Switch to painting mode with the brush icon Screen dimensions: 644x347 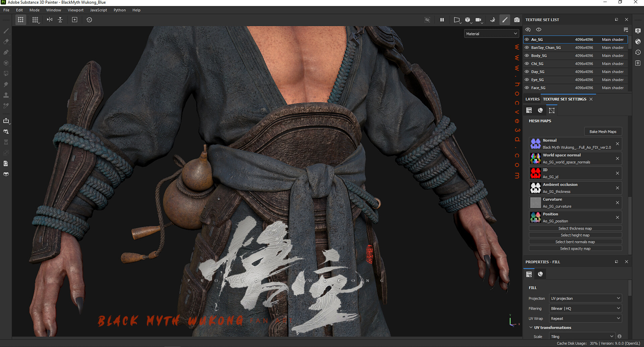click(x=505, y=20)
